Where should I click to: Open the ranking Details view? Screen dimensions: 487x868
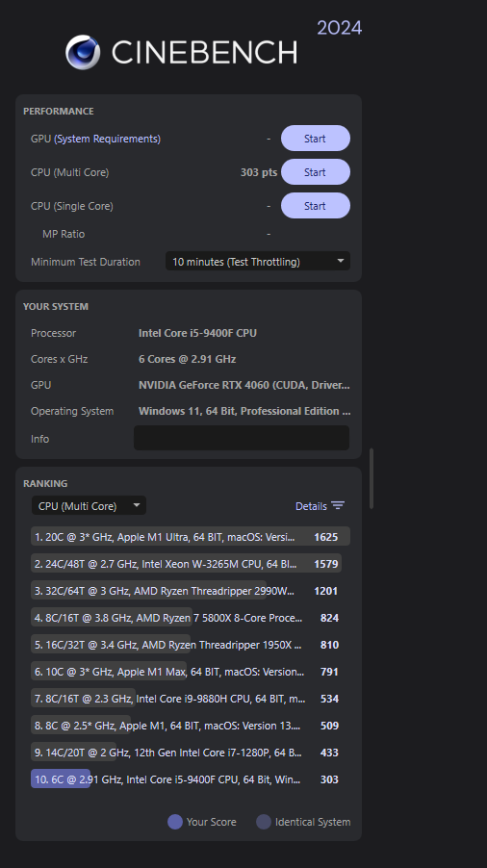pyautogui.click(x=311, y=506)
